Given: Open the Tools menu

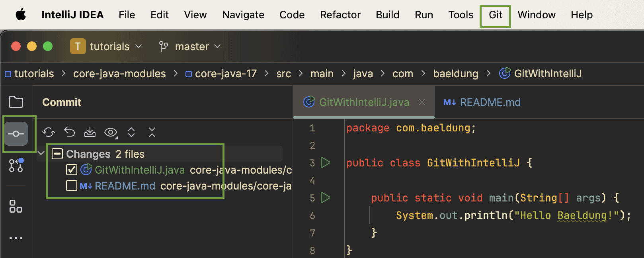Looking at the screenshot, I should [x=461, y=15].
